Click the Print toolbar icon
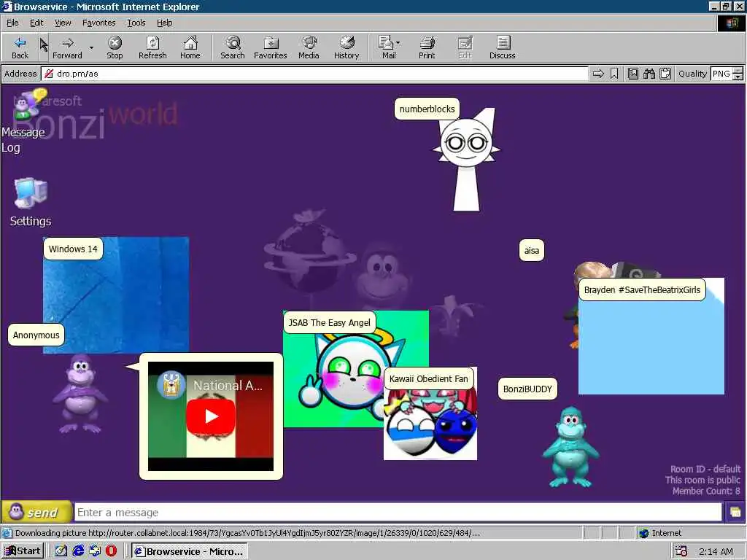The height and width of the screenshot is (560, 747). pos(427,47)
